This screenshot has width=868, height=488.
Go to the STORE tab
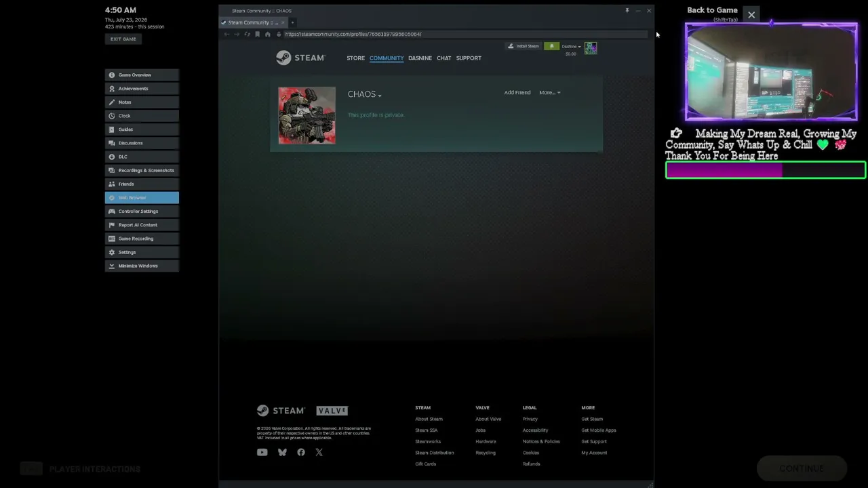[x=355, y=58]
